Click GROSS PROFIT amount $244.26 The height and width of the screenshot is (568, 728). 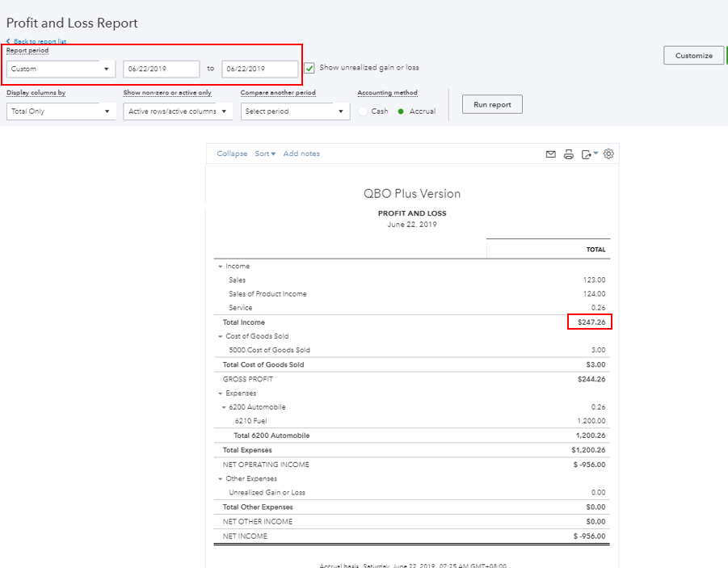[591, 380]
